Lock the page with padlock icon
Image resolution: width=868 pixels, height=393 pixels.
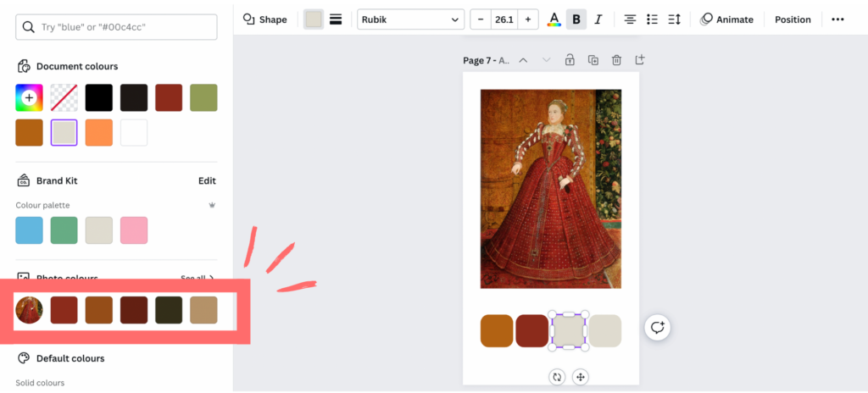[x=570, y=60]
